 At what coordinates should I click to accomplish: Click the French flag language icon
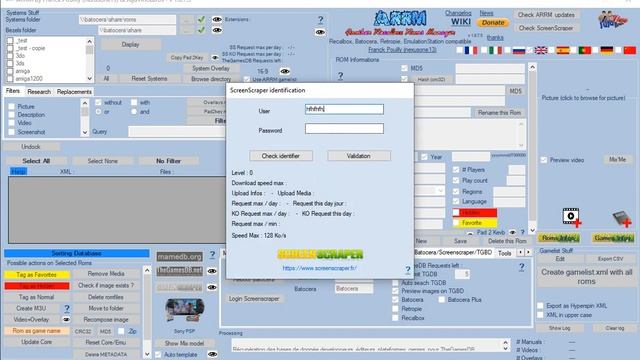pyautogui.click(x=471, y=50)
